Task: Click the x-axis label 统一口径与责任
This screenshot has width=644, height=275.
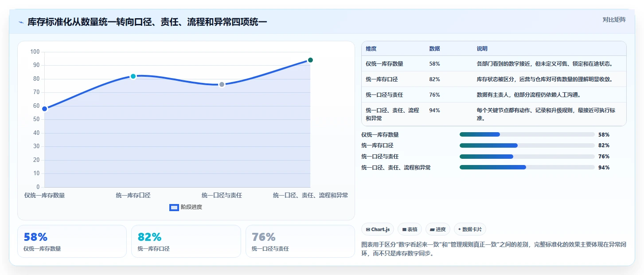Action: (222, 195)
